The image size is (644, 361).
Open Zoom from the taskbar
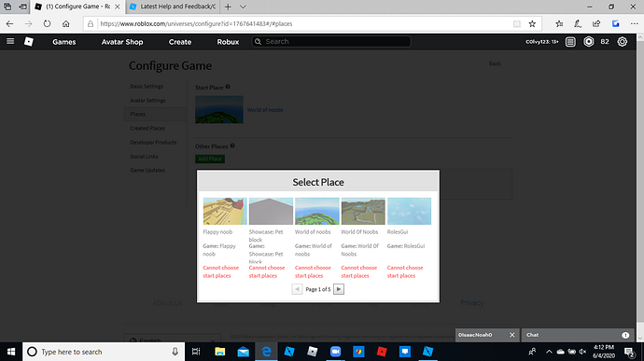336,352
